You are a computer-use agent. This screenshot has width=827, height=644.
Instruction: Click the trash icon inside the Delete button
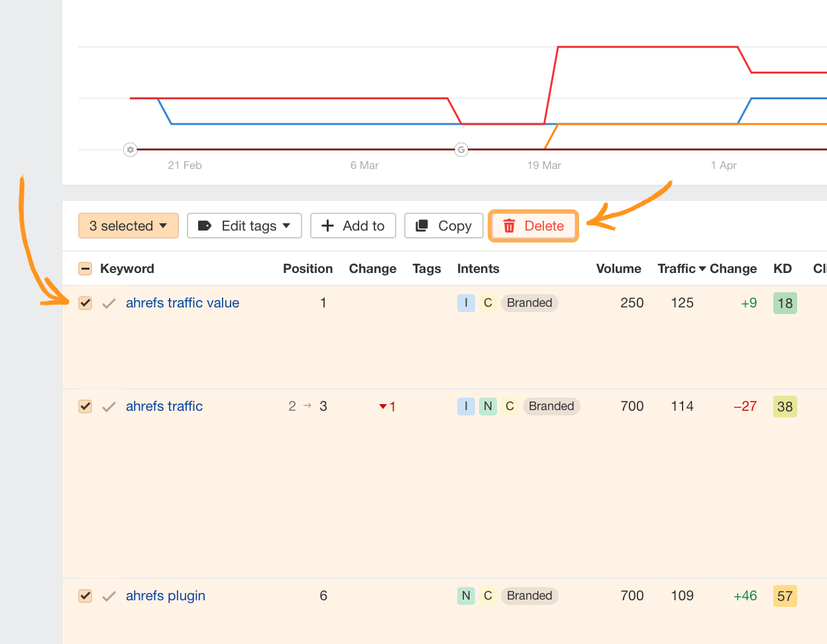[x=510, y=226]
